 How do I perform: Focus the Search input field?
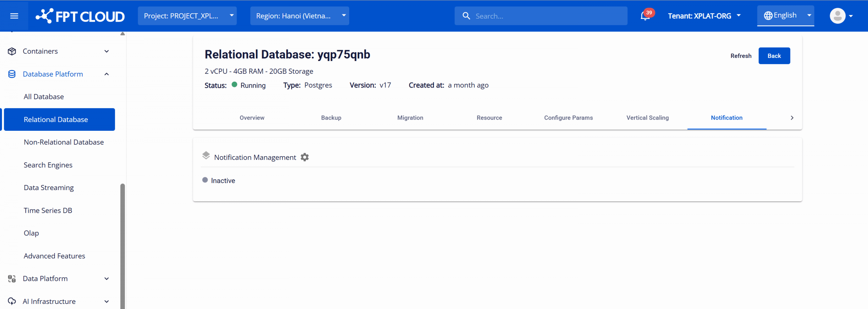(546, 16)
